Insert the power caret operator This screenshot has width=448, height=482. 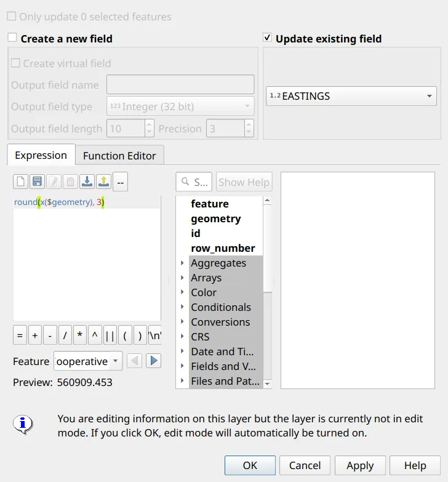point(95,335)
